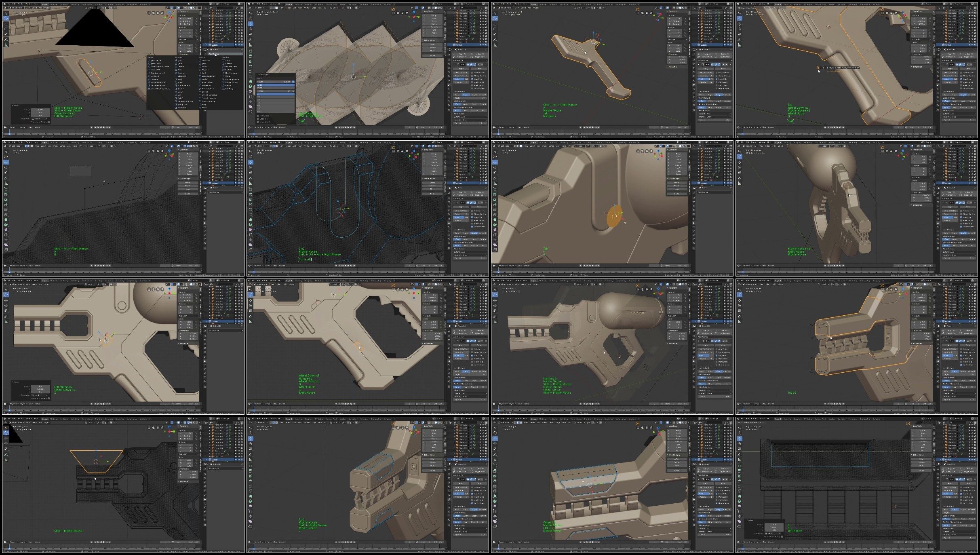Open Orientation dropdown in Move panel near black triangle
This screenshot has height=555, width=980.
coord(40,118)
